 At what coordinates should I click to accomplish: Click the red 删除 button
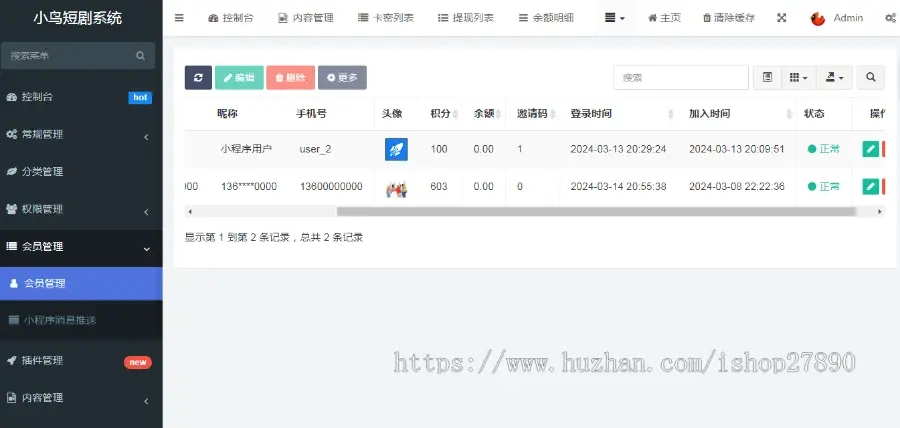[290, 77]
